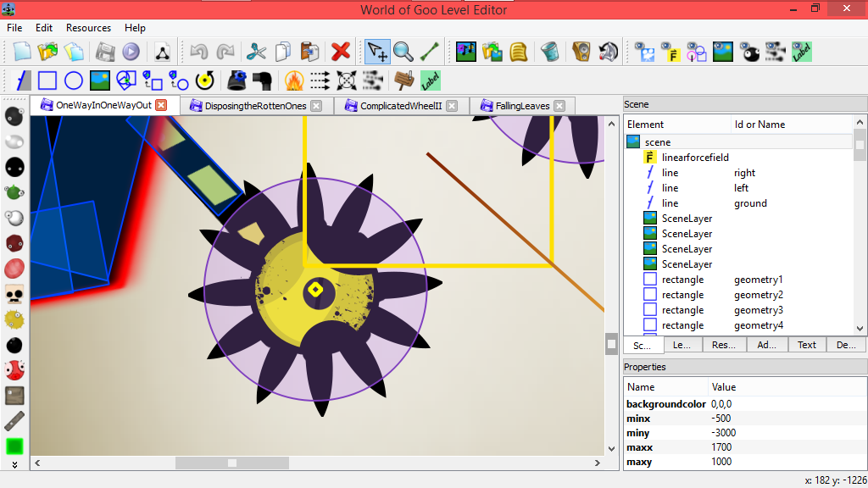The image size is (868, 488).
Task: Toggle goo ball visibility eye icon
Action: (749, 52)
